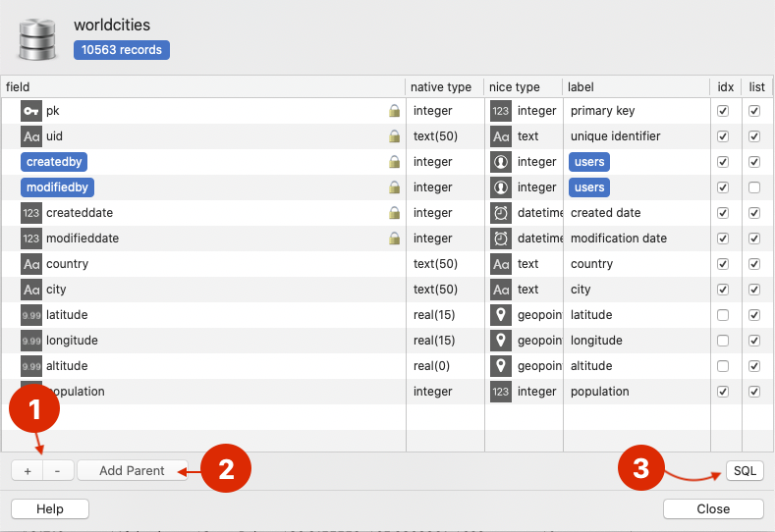Click the label column header

coord(581,87)
